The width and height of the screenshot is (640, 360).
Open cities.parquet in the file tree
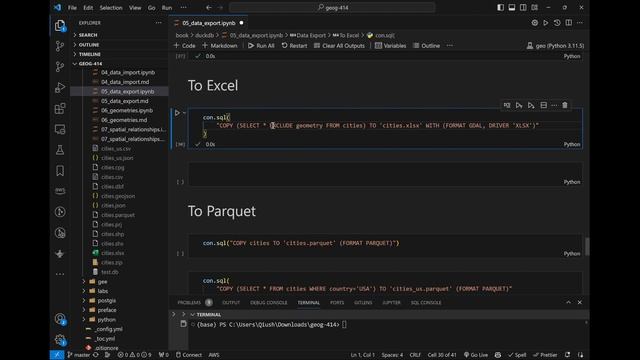[118, 215]
